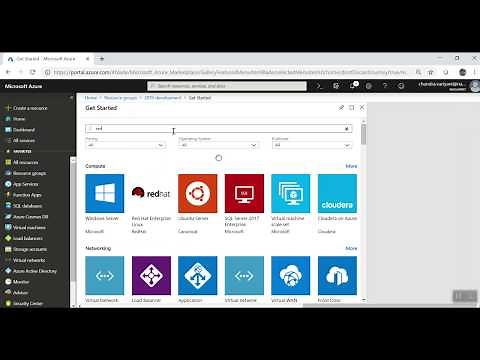Image resolution: width=480 pixels, height=360 pixels.
Task: Open portal settings gear icon
Action: (368, 86)
